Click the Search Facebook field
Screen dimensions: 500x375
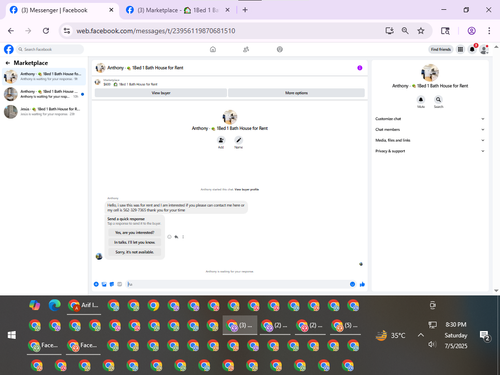[x=50, y=49]
